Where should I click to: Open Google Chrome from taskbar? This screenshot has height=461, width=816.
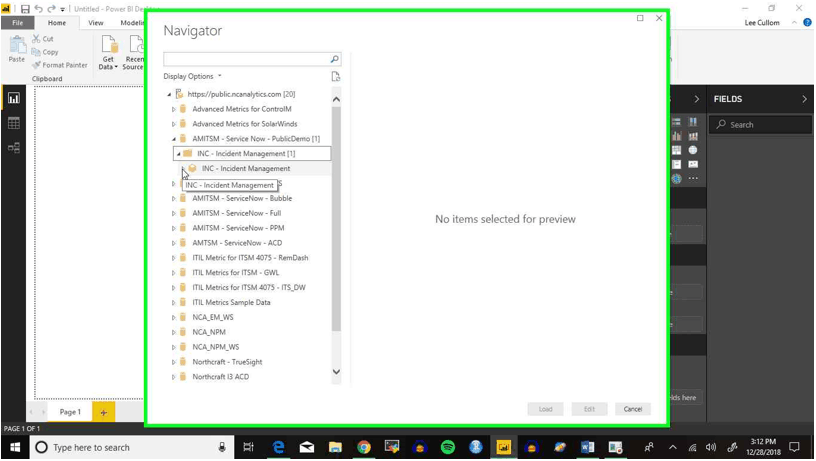point(364,447)
